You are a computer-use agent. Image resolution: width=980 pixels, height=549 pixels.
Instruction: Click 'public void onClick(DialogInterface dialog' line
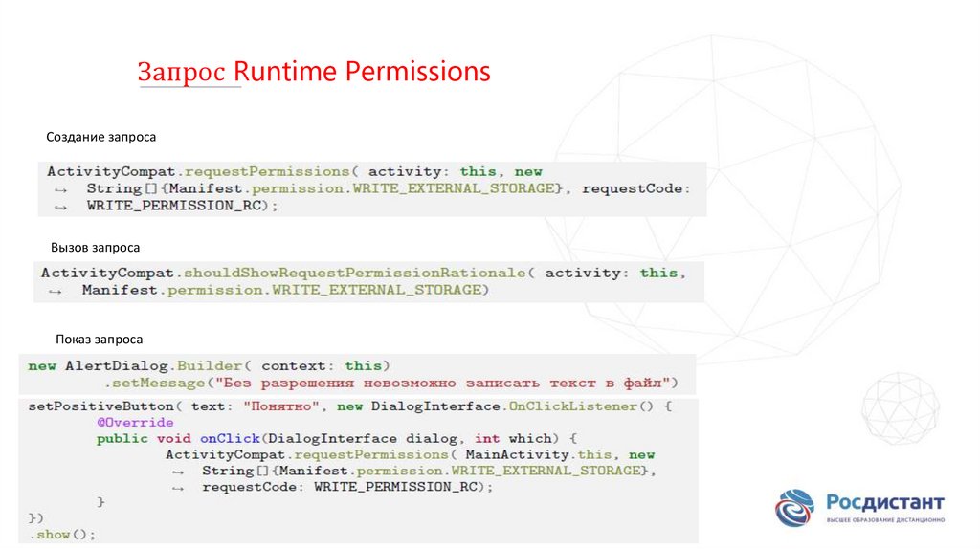click(x=337, y=438)
